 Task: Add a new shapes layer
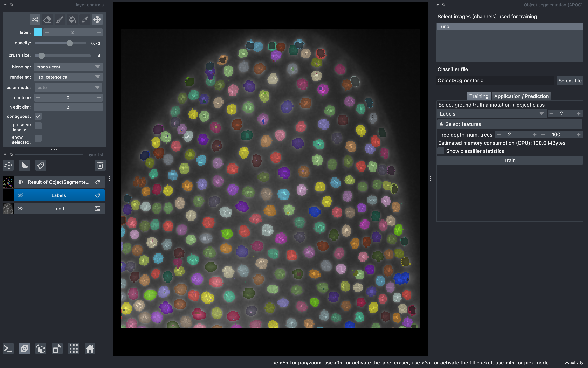(x=25, y=166)
